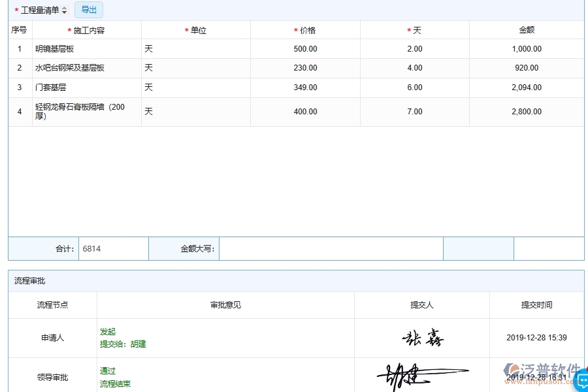
Task: Click the price cell 349.00
Action: (305, 88)
